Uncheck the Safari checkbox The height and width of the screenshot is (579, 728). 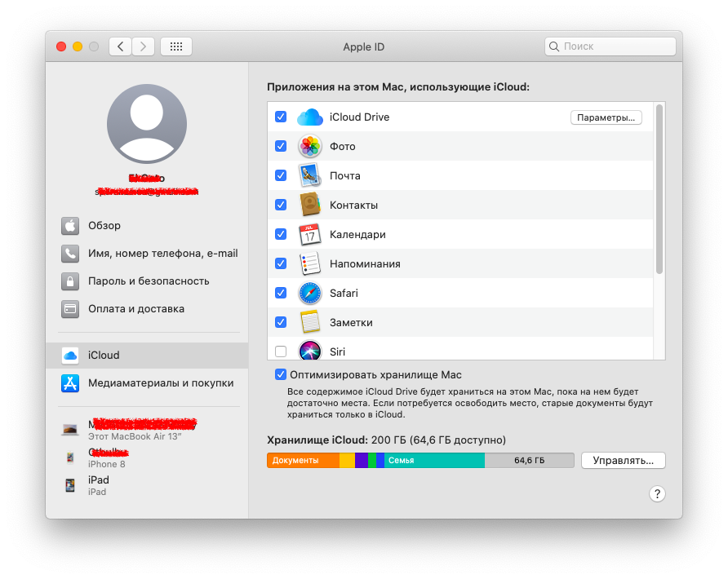pos(281,293)
